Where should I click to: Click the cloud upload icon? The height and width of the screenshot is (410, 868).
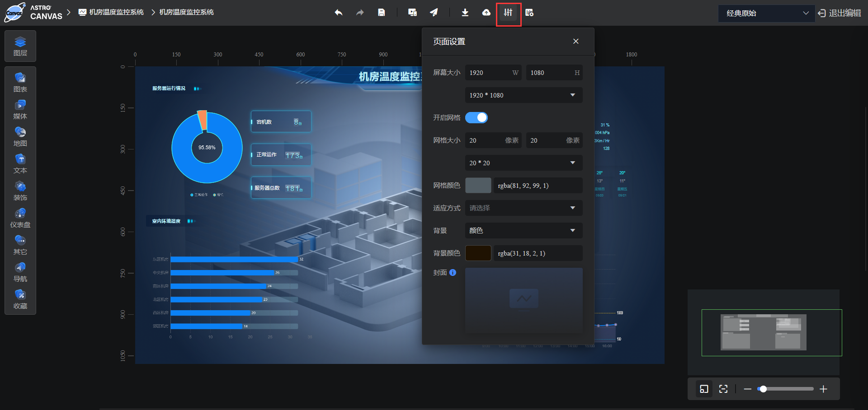(x=486, y=13)
